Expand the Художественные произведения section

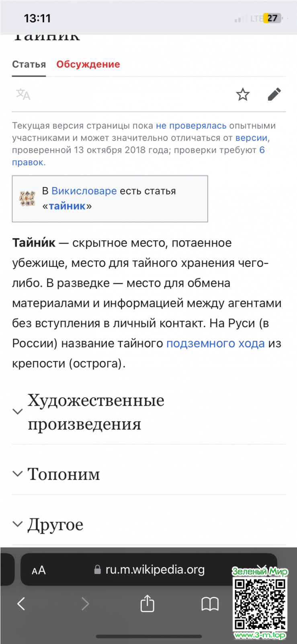[x=96, y=412]
